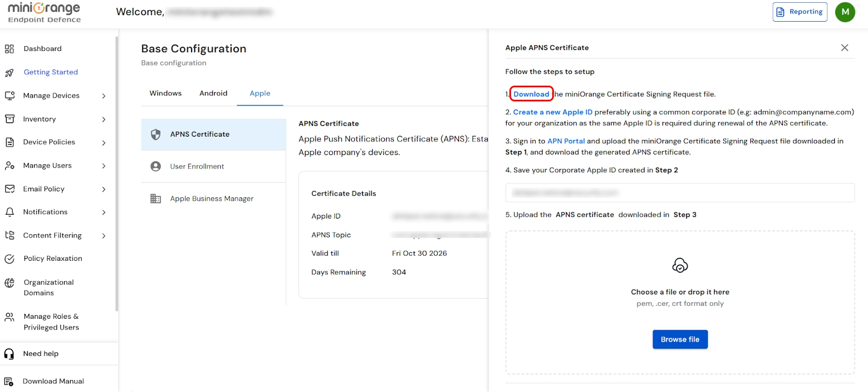Click Need help label
868x392 pixels.
(x=41, y=354)
